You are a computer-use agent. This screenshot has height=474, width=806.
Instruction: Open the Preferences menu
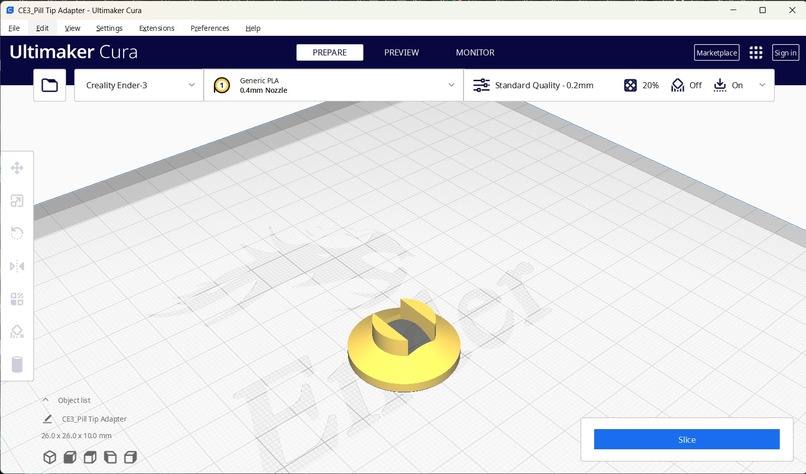tap(210, 28)
